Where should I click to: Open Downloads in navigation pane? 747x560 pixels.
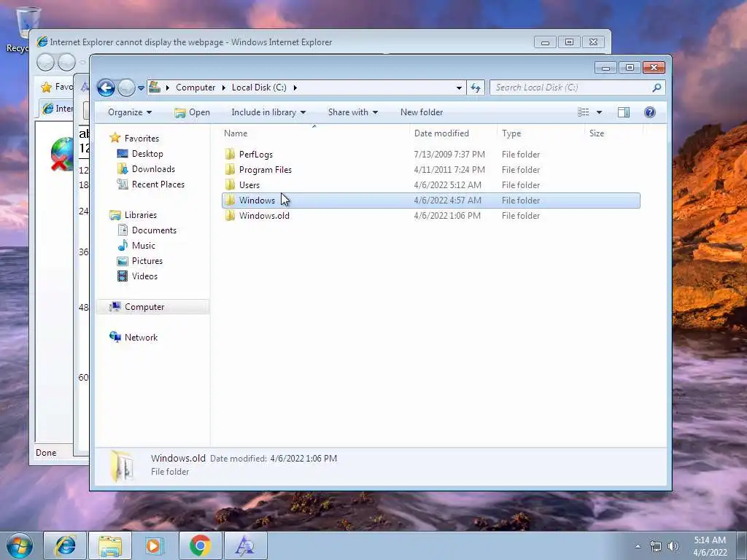pos(153,169)
